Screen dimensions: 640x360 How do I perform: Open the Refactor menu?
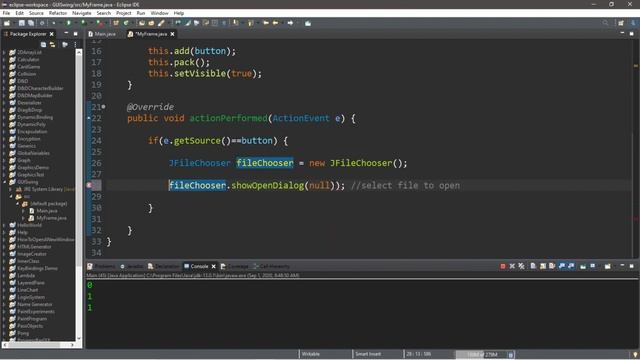(x=58, y=13)
